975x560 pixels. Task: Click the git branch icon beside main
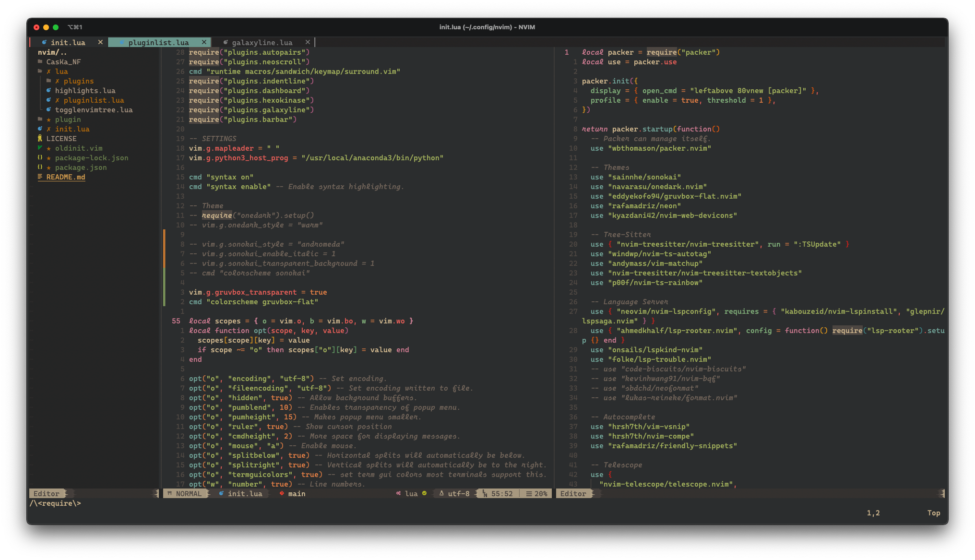pyautogui.click(x=282, y=493)
